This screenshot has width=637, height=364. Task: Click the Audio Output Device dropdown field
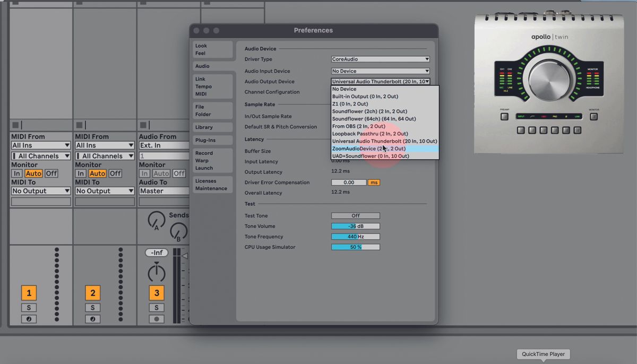[x=380, y=82]
